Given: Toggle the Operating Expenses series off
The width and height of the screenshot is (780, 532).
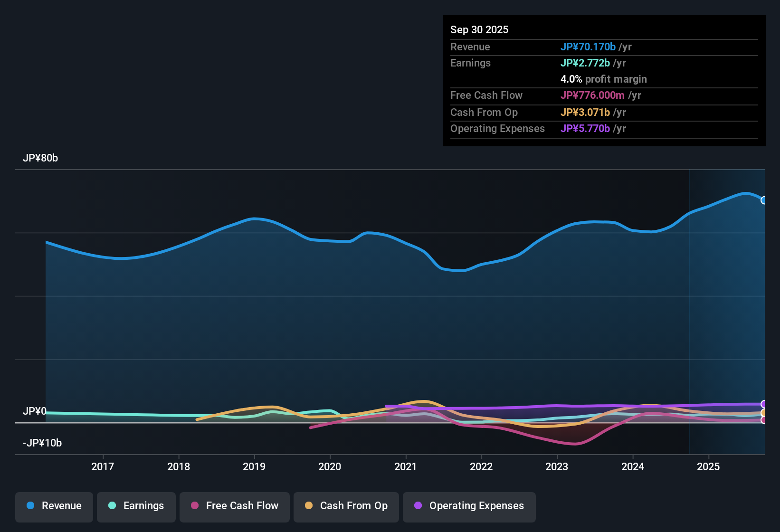Looking at the screenshot, I should pyautogui.click(x=469, y=506).
